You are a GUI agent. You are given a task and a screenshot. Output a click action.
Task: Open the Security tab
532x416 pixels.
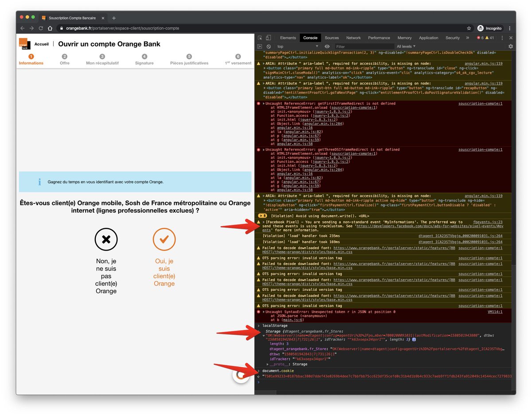[453, 38]
